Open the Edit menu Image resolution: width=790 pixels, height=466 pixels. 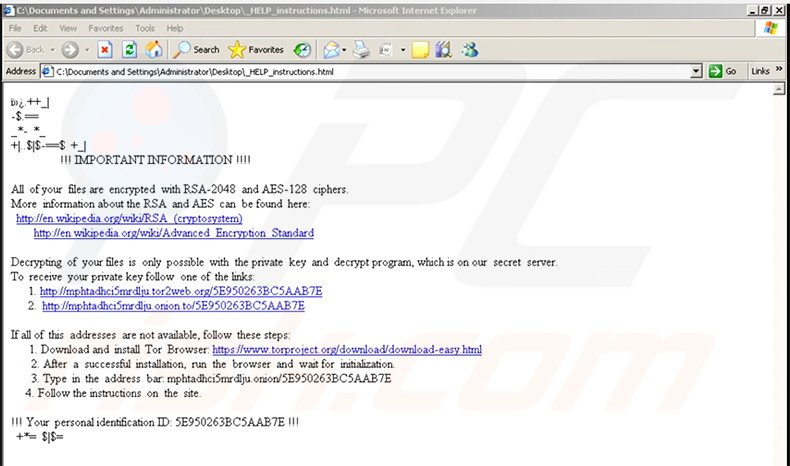point(40,28)
